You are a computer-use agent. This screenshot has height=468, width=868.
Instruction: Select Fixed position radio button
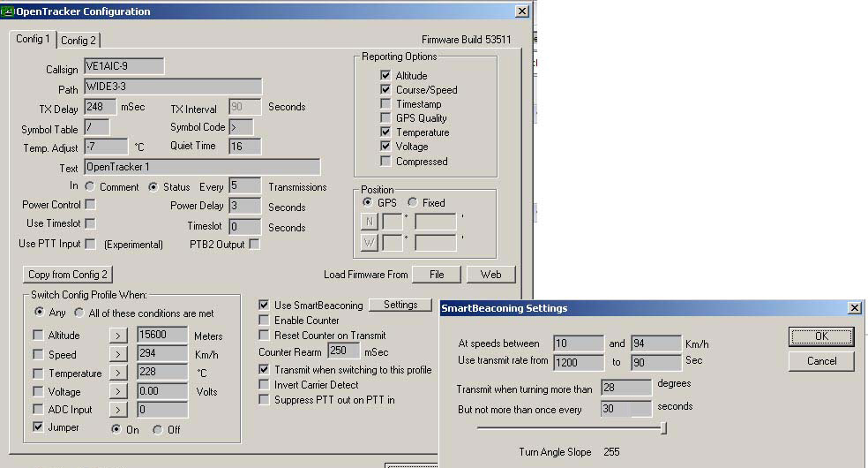[413, 202]
